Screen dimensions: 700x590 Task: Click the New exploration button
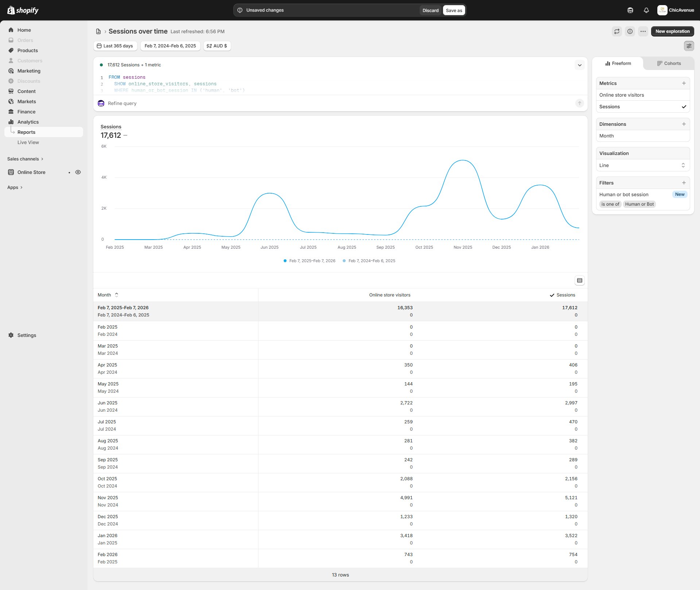[672, 31]
